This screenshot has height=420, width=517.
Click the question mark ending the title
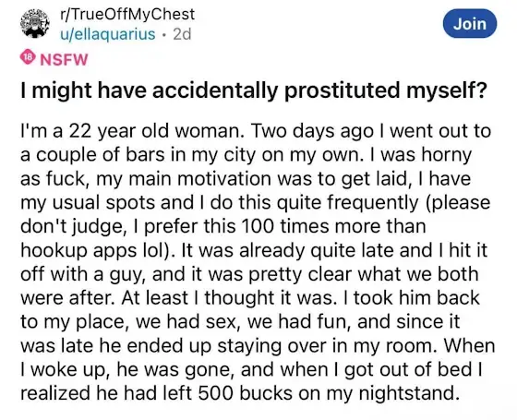(480, 90)
